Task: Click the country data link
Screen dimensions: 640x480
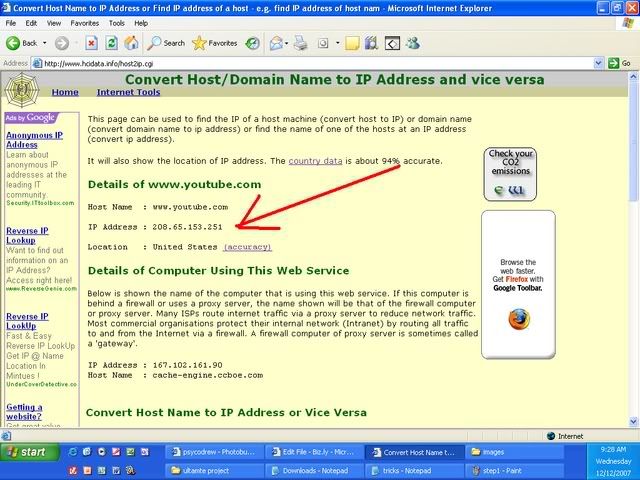Action: coord(315,161)
